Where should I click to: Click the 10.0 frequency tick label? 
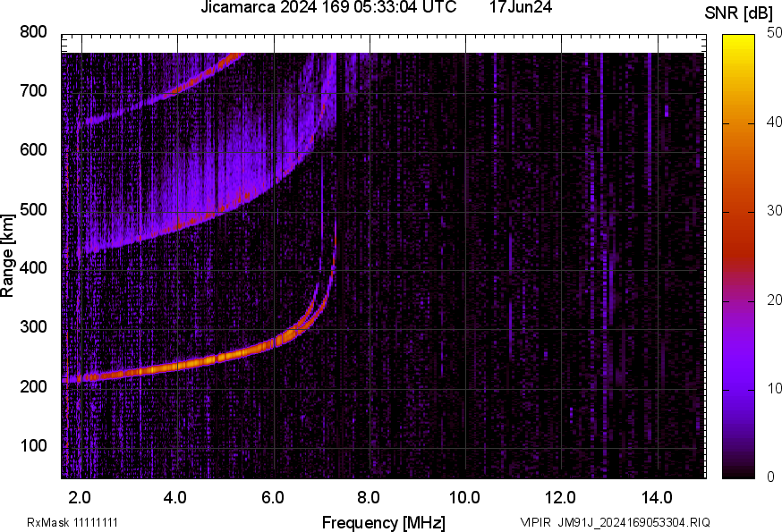(464, 498)
